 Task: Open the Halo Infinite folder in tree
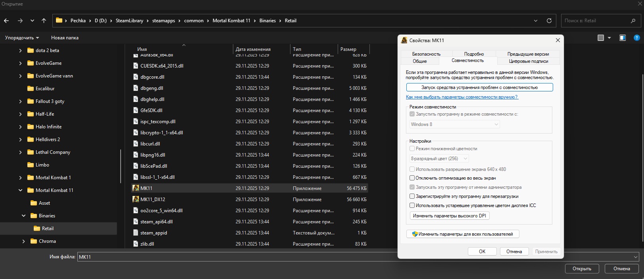click(48, 127)
